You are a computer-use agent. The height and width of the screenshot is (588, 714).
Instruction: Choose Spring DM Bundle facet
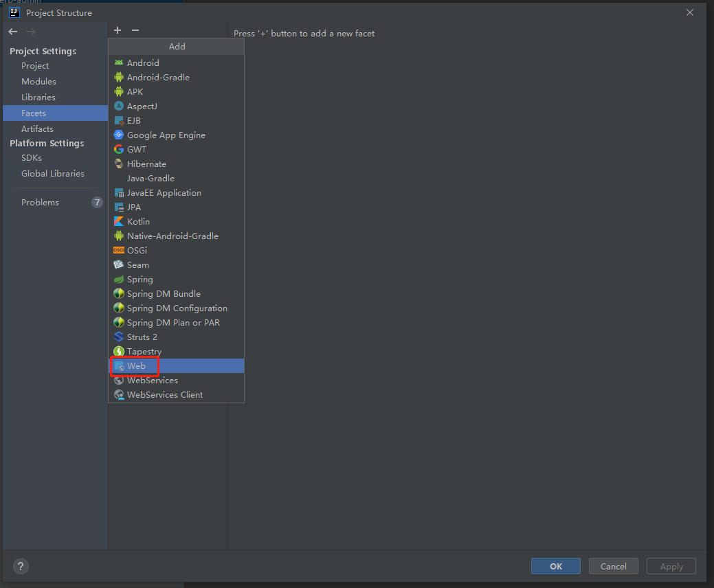pyautogui.click(x=176, y=293)
